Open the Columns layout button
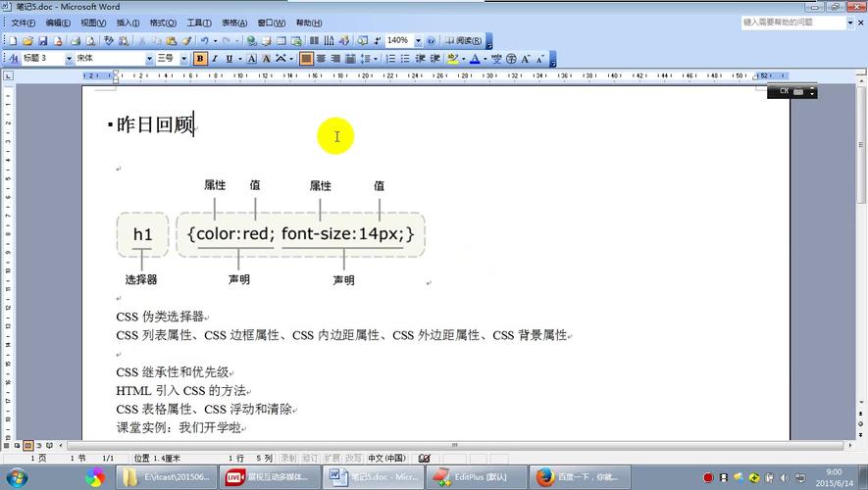Viewport: 868px width, 490px height. click(x=314, y=40)
